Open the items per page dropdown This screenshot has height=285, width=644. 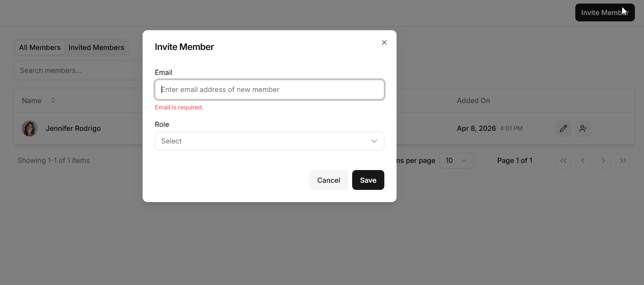(456, 161)
